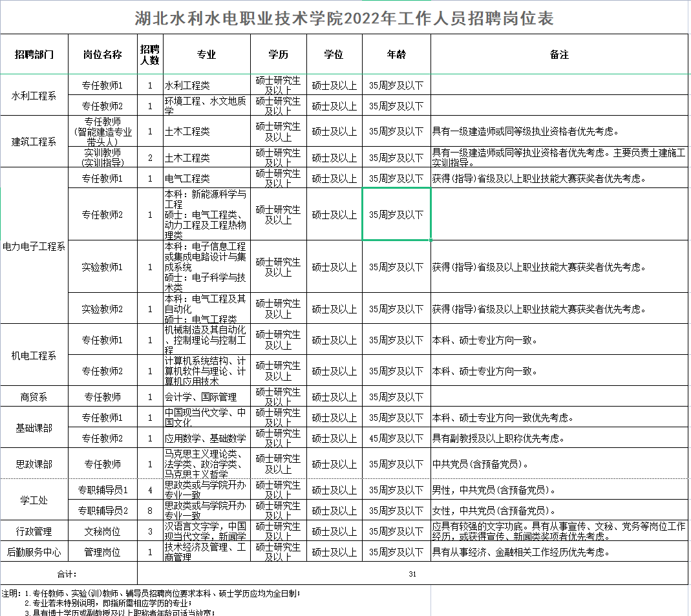
Task: Click the 应用数学、基础数学 major cell
Action: pyautogui.click(x=207, y=438)
